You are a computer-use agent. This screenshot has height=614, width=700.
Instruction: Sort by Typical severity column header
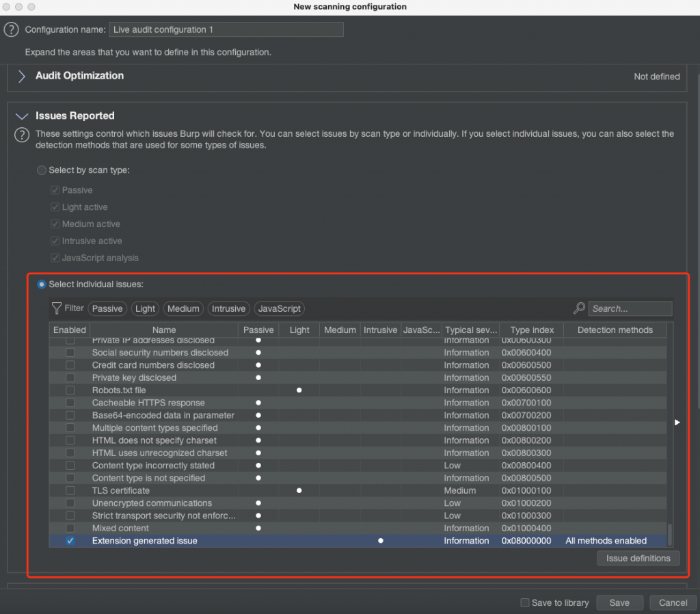[470, 330]
